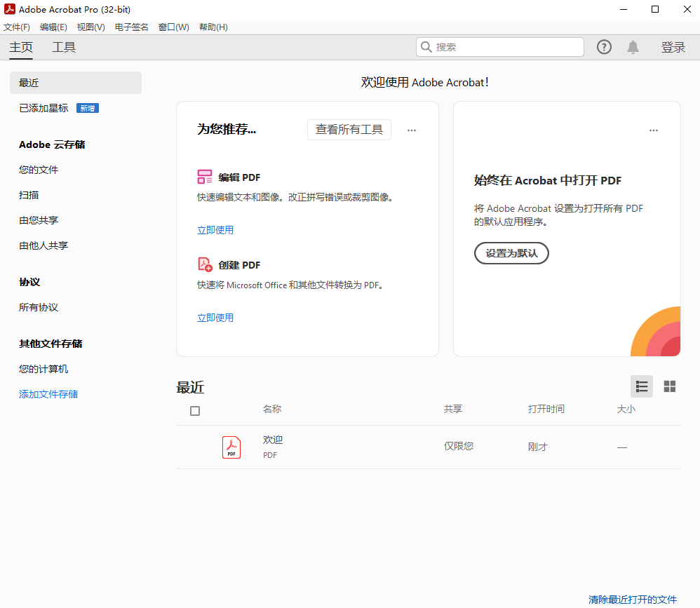
Task: Switch to the 工具 tab
Action: [64, 47]
